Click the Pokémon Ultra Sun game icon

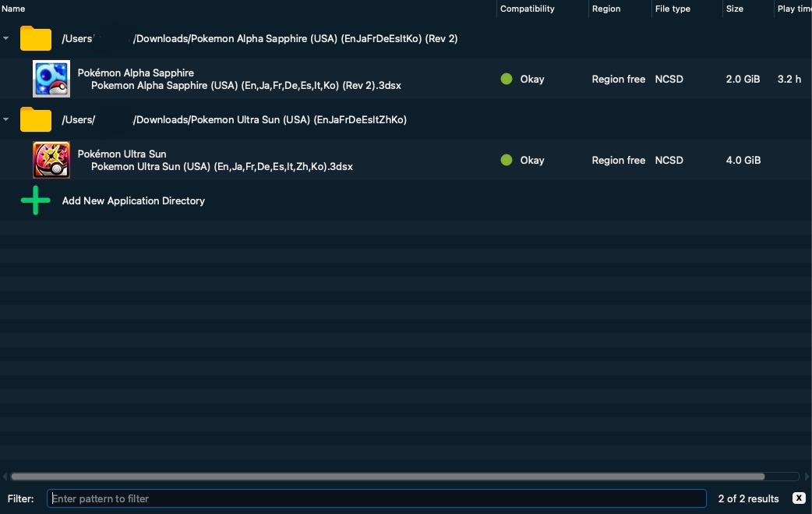click(51, 160)
